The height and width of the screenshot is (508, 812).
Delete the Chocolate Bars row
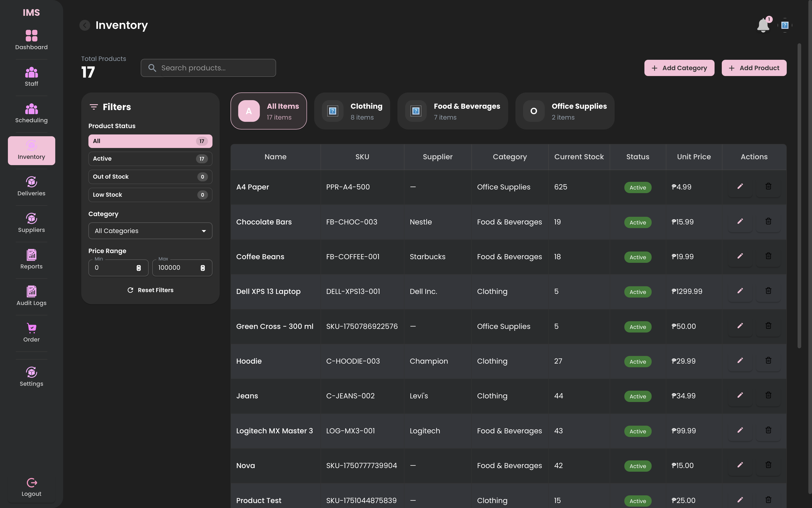coord(768,222)
